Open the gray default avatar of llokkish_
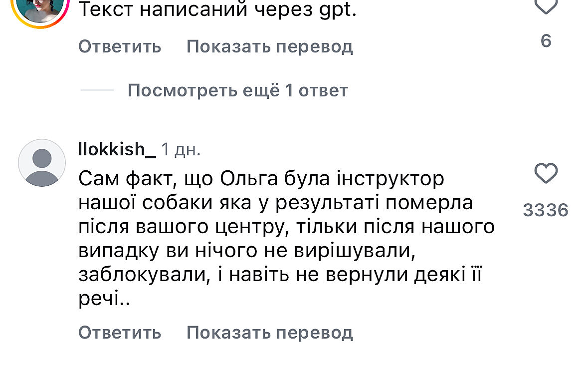Image resolution: width=588 pixels, height=378 pixels. click(x=42, y=163)
